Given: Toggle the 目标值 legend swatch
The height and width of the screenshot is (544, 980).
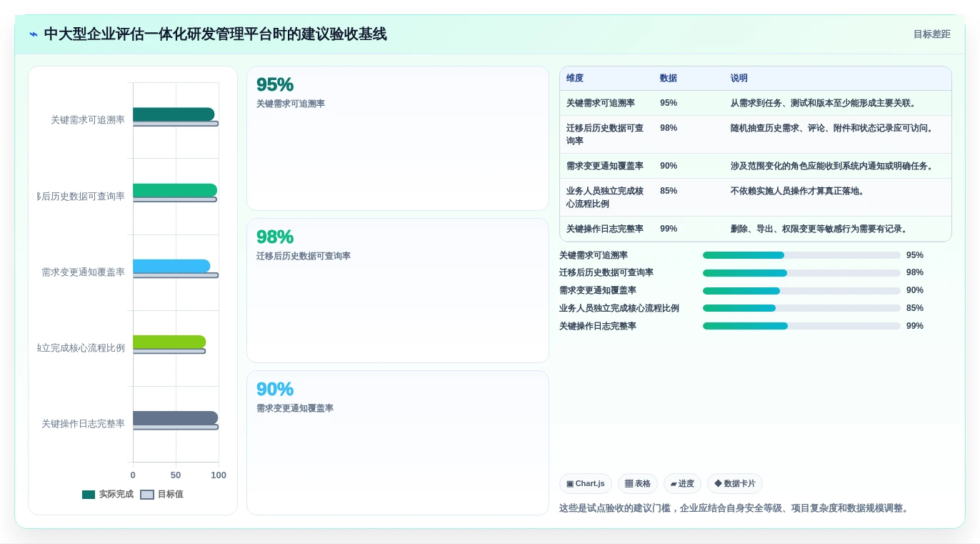Looking at the screenshot, I should point(147,495).
